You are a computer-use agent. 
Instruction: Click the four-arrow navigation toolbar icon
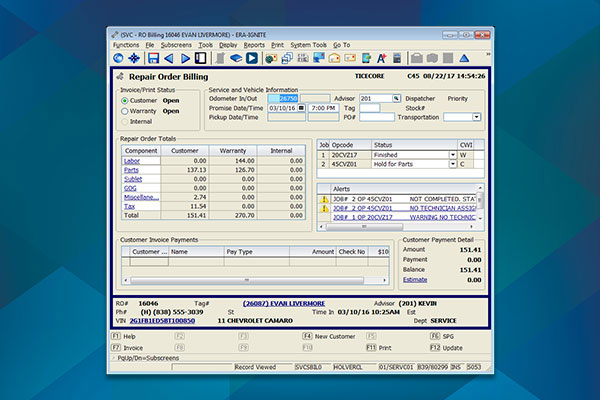click(134, 58)
